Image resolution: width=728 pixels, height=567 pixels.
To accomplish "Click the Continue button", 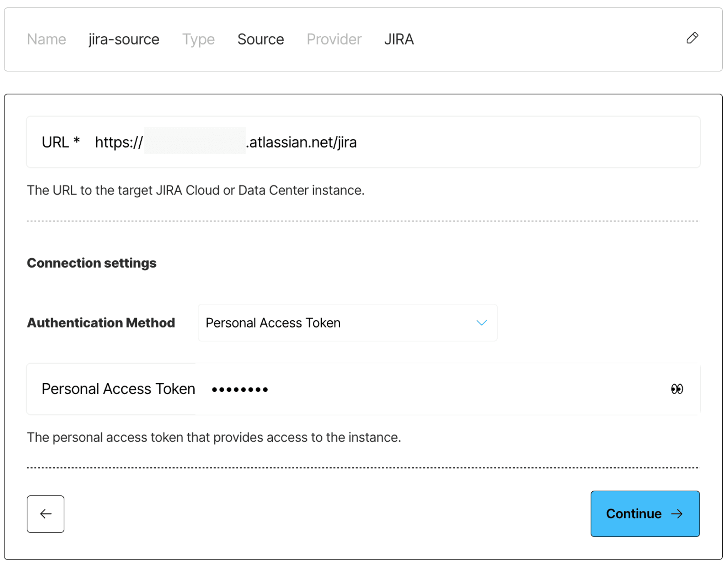I will (x=645, y=513).
